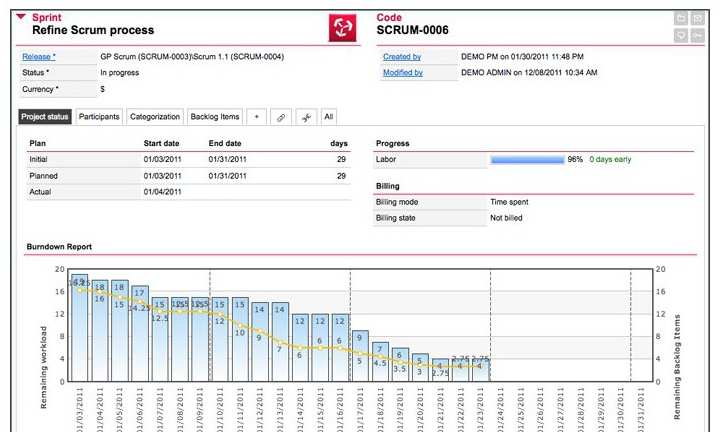The image size is (724, 432).
Task: Click the Initial start date 01/03/2011
Action: coord(163,159)
